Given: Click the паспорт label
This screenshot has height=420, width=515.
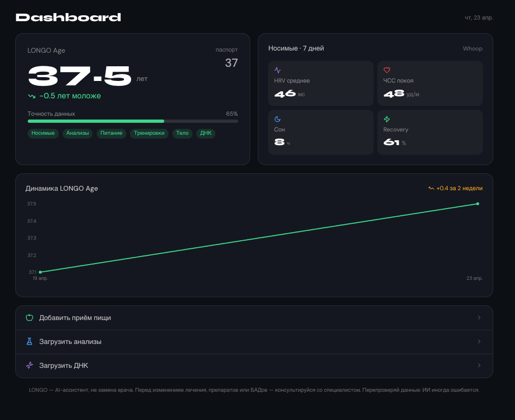Looking at the screenshot, I should tap(227, 50).
